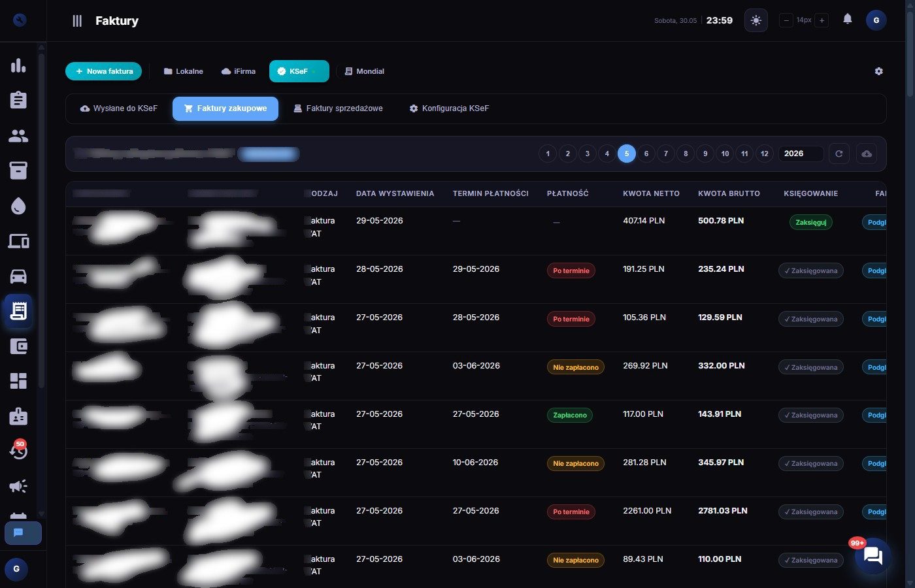Open the floating chat bubble with 99+ badge
The width and height of the screenshot is (915, 588).
click(873, 556)
